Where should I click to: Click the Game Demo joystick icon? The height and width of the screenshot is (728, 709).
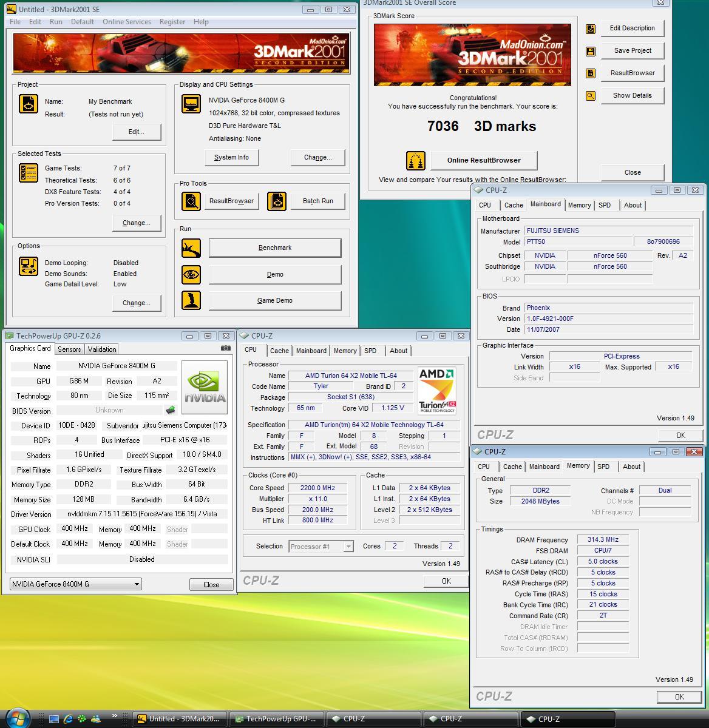tap(191, 300)
